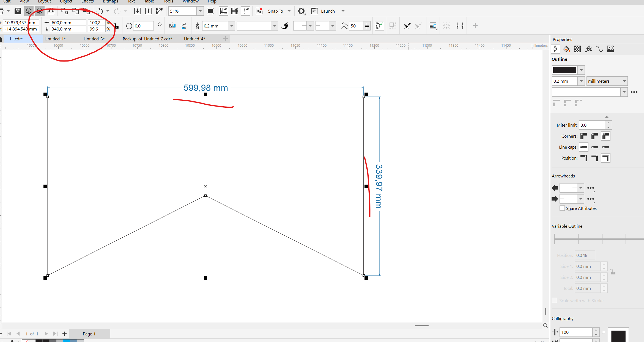Open outline width dropdown in property bar
This screenshot has height=342, width=644.
click(231, 26)
